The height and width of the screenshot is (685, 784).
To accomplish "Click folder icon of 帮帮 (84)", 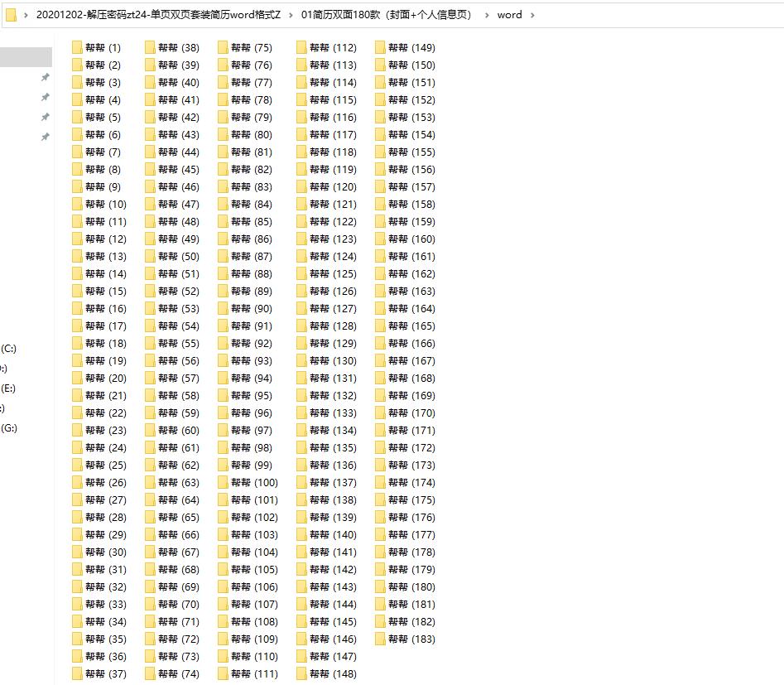I will (223, 204).
